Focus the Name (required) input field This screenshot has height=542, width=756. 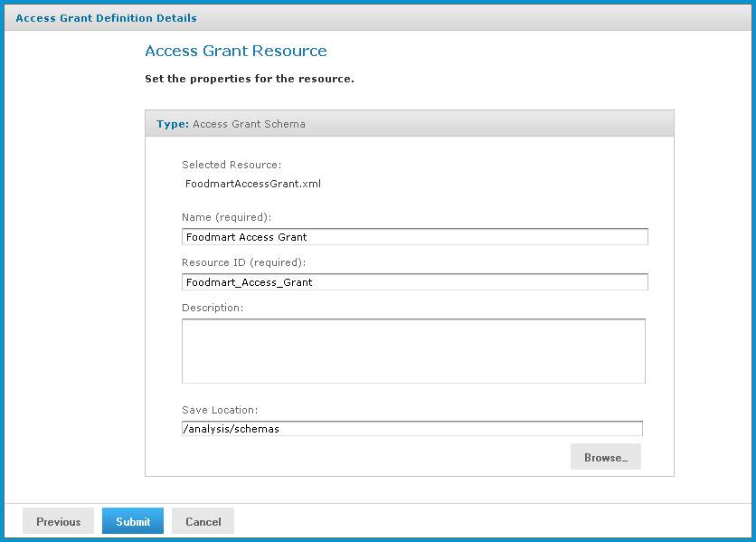(415, 237)
